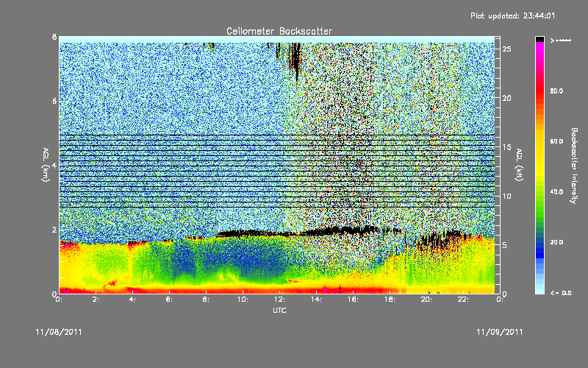Click the 4 km tick on left axis
Viewport: 588px width, 368px height.
pos(54,166)
